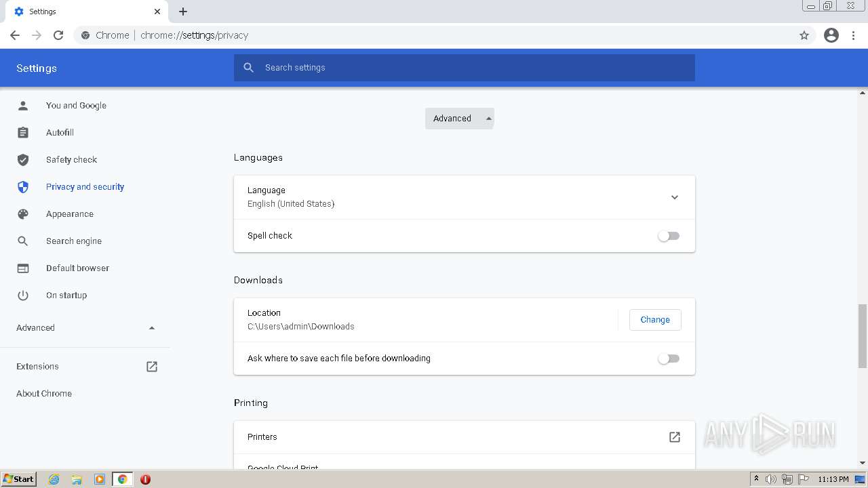The width and height of the screenshot is (868, 488).
Task: Click the taskbar clock 11:13 PM
Action: tap(833, 479)
